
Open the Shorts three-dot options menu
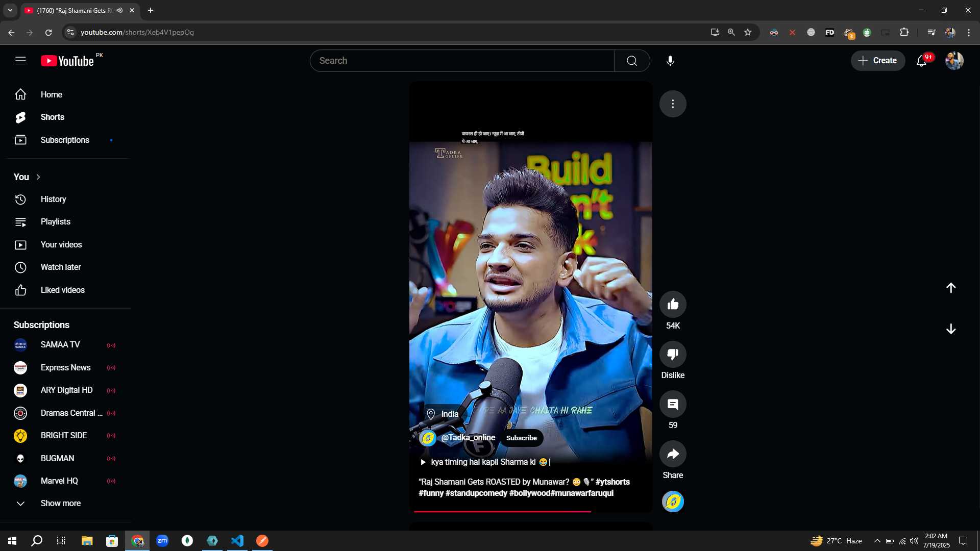[x=673, y=104]
